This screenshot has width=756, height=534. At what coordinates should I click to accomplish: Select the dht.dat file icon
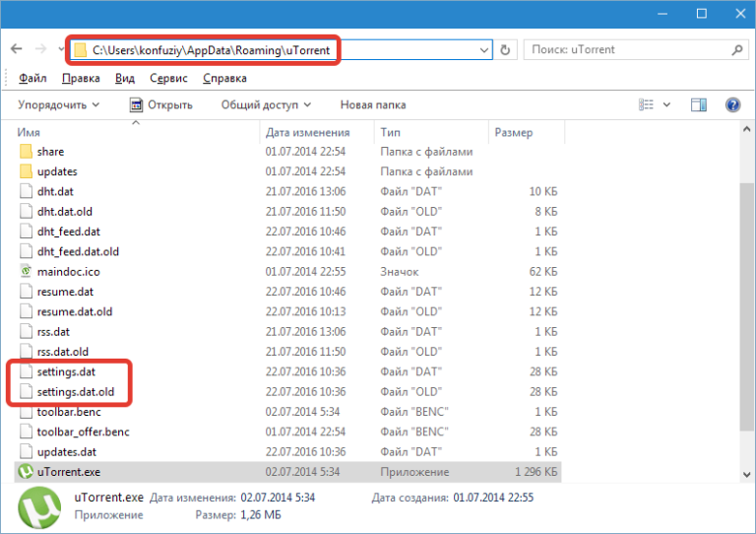click(26, 191)
